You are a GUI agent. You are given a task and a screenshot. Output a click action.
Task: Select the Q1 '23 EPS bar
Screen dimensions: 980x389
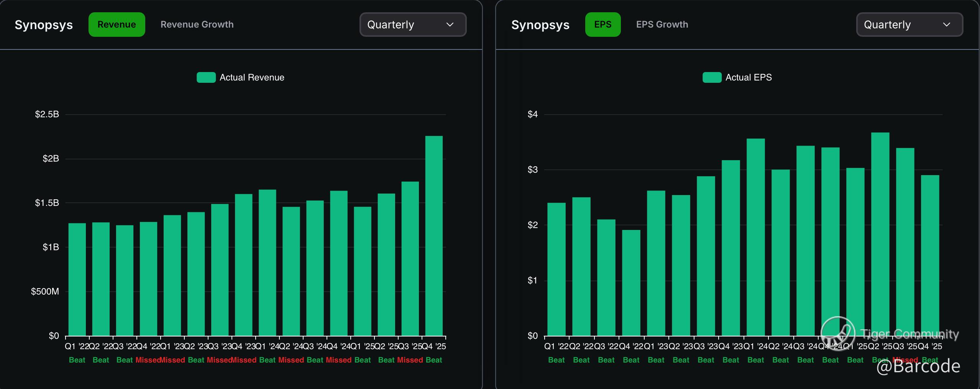pos(656,263)
